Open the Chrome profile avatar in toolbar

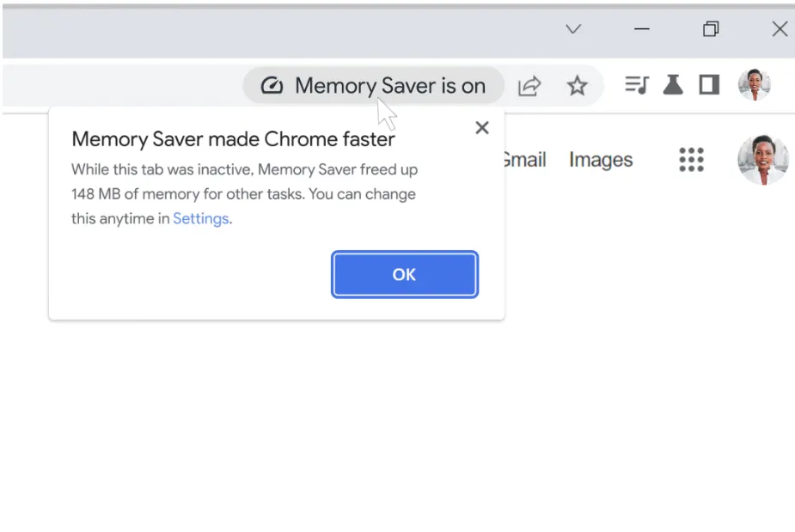click(x=754, y=84)
